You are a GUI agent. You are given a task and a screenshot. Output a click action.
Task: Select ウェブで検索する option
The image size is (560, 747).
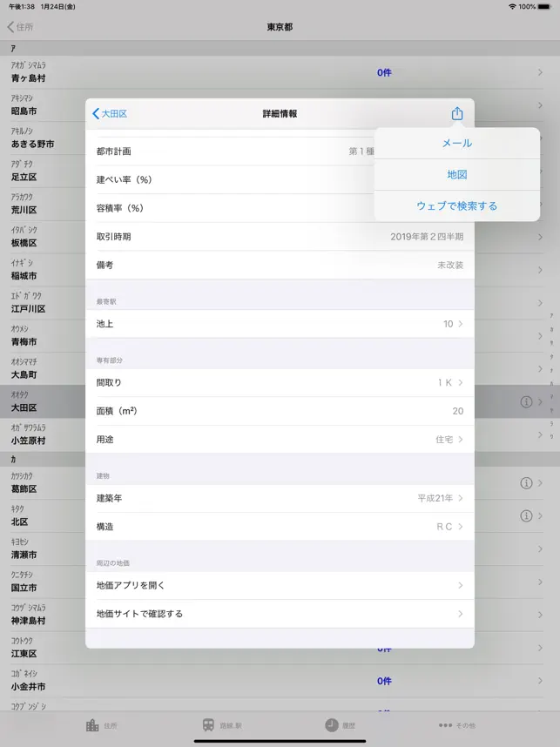click(456, 205)
